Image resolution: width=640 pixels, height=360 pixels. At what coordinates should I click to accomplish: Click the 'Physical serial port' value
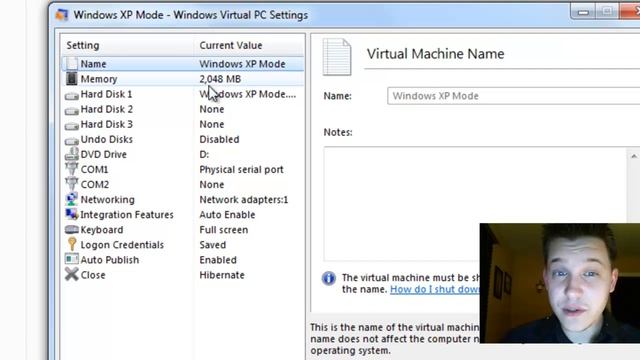[241, 170]
